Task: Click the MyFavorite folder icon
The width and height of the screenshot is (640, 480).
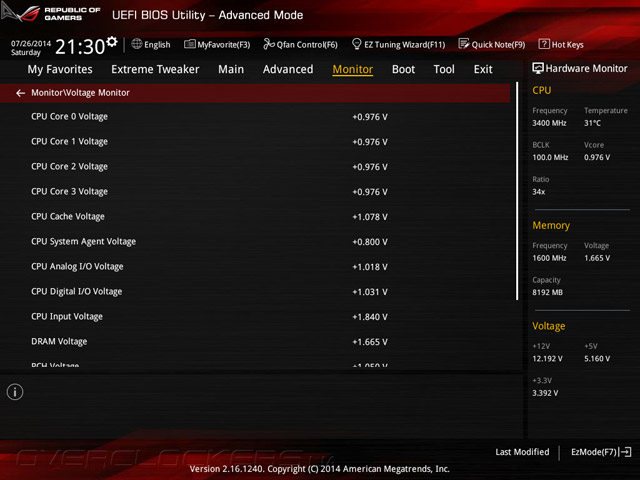Action: pos(189,44)
